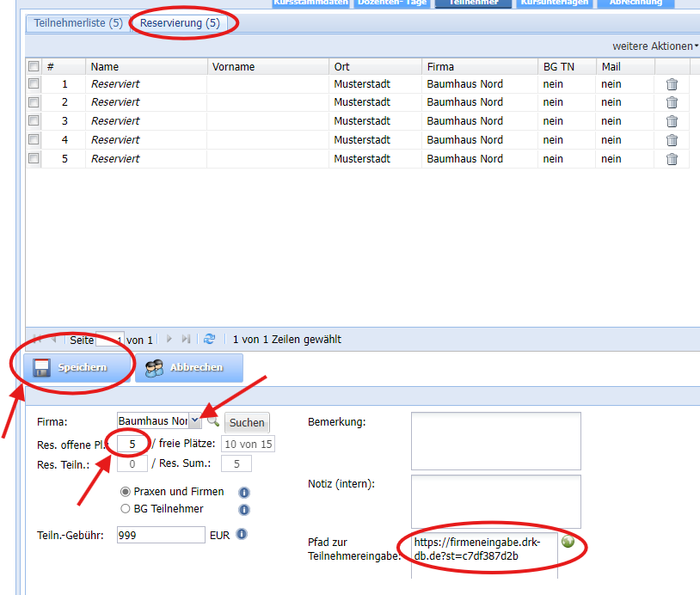
Task: Select the BG Teilnehmer radio button
Action: tap(126, 509)
